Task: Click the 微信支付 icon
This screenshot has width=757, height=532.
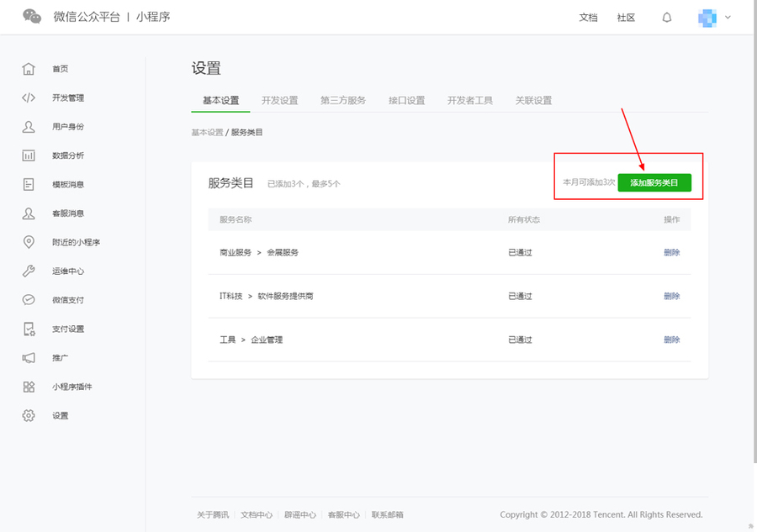Action: click(x=29, y=300)
